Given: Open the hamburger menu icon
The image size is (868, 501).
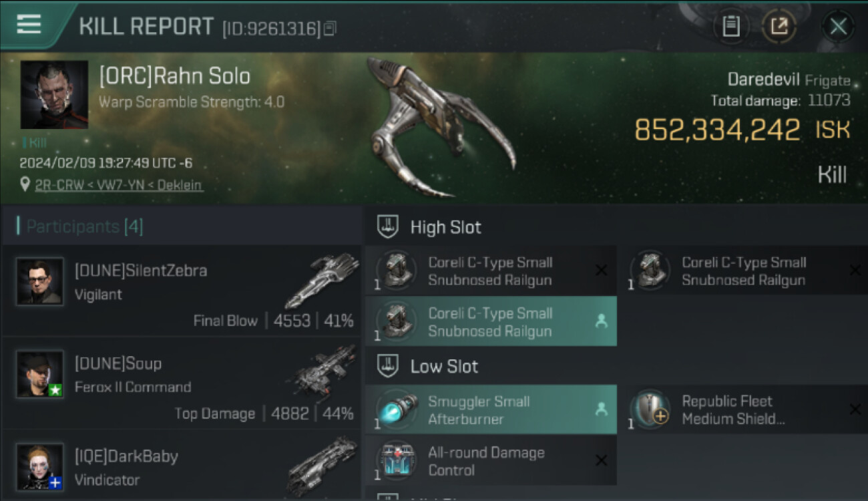Looking at the screenshot, I should pos(29,25).
